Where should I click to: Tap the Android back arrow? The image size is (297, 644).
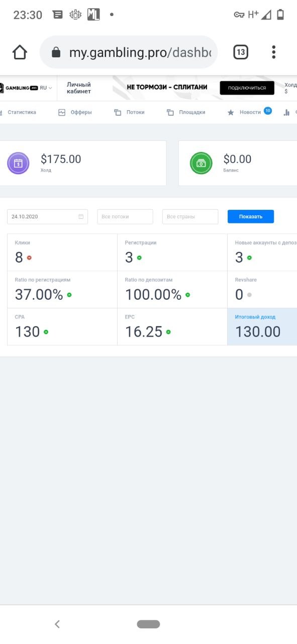point(57,624)
